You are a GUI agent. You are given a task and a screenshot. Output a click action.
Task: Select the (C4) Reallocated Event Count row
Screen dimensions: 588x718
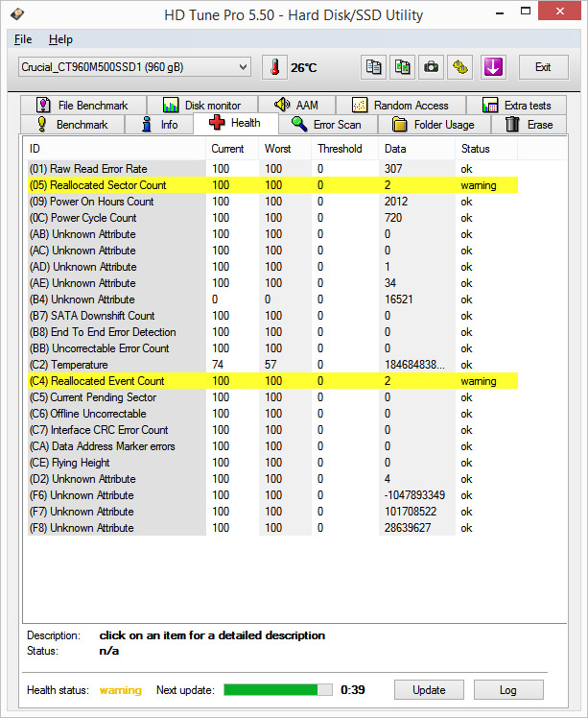pos(272,381)
